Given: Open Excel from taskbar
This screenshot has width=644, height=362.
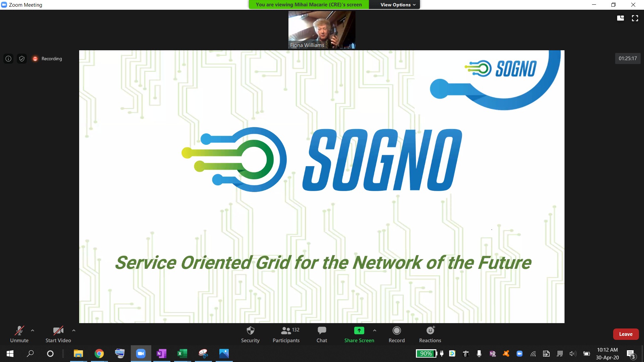Looking at the screenshot, I should (182, 354).
